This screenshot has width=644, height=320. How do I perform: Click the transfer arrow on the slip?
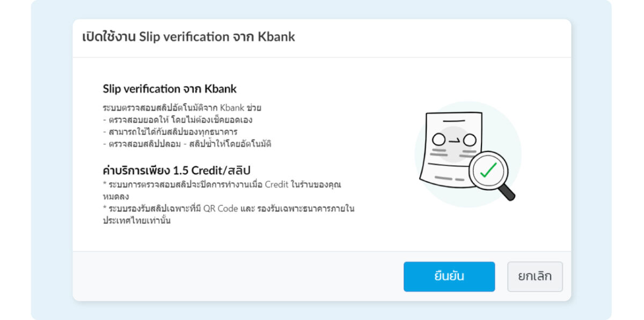coord(454,140)
